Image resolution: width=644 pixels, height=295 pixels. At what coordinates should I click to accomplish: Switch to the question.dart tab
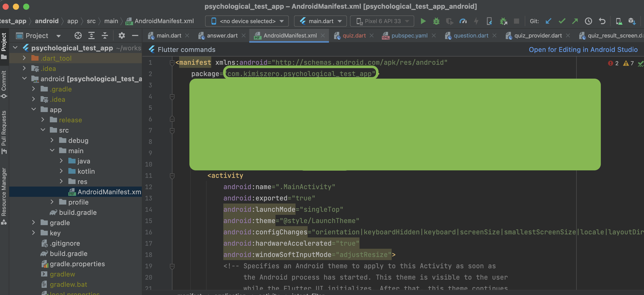[471, 35]
